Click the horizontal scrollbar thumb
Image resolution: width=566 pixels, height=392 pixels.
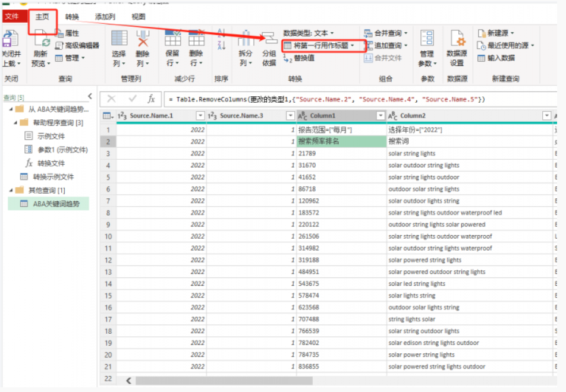[224, 381]
